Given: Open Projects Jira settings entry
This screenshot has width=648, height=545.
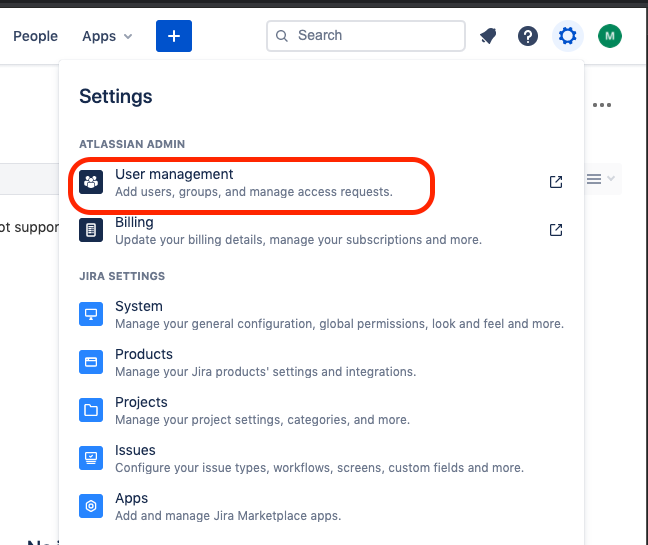Looking at the screenshot, I should tap(321, 410).
